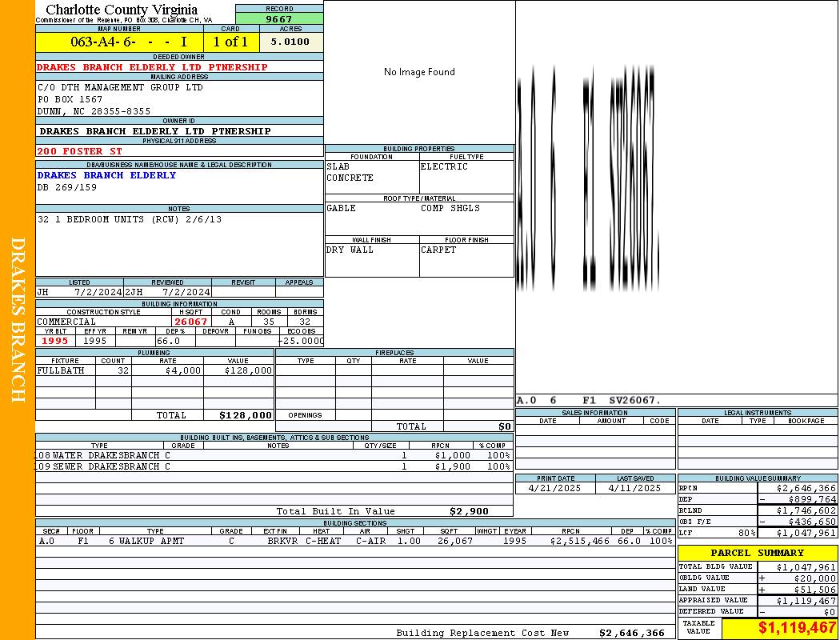Select map number 063-A4- 6- - - I
840x640 pixels.
pyautogui.click(x=129, y=42)
